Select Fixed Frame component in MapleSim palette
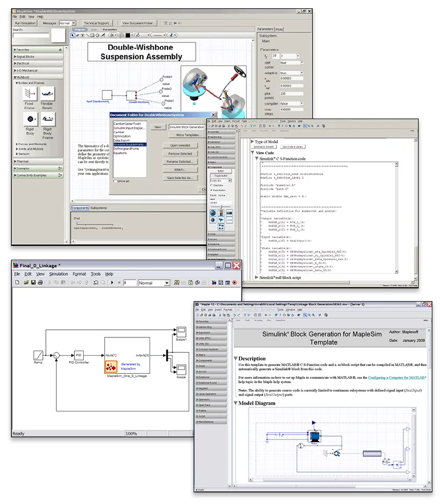 (x=30, y=94)
